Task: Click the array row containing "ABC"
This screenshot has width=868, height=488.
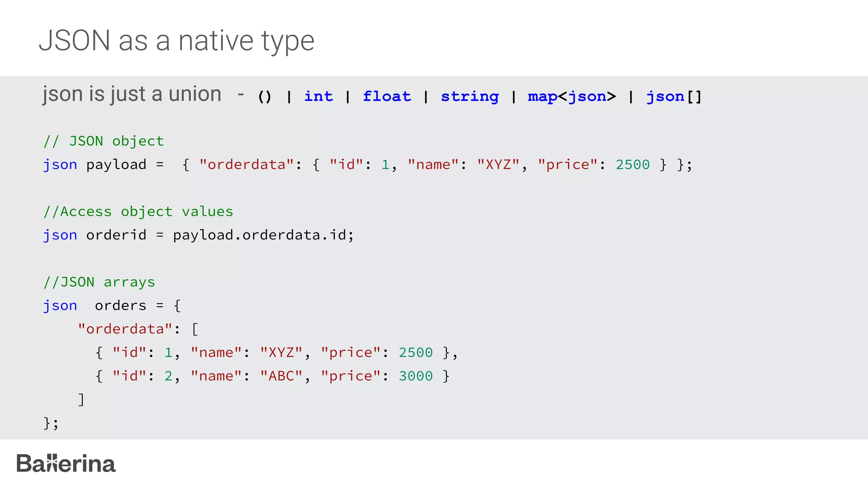Action: tap(273, 376)
